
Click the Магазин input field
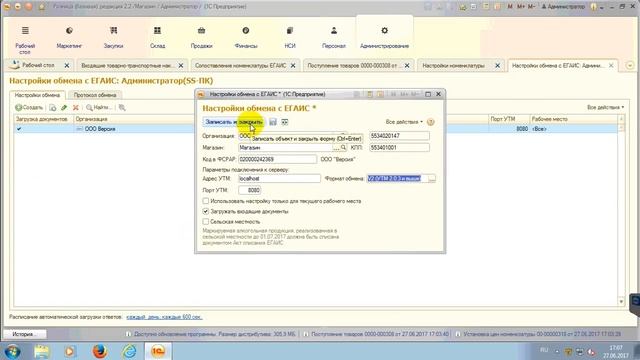click(x=286, y=148)
